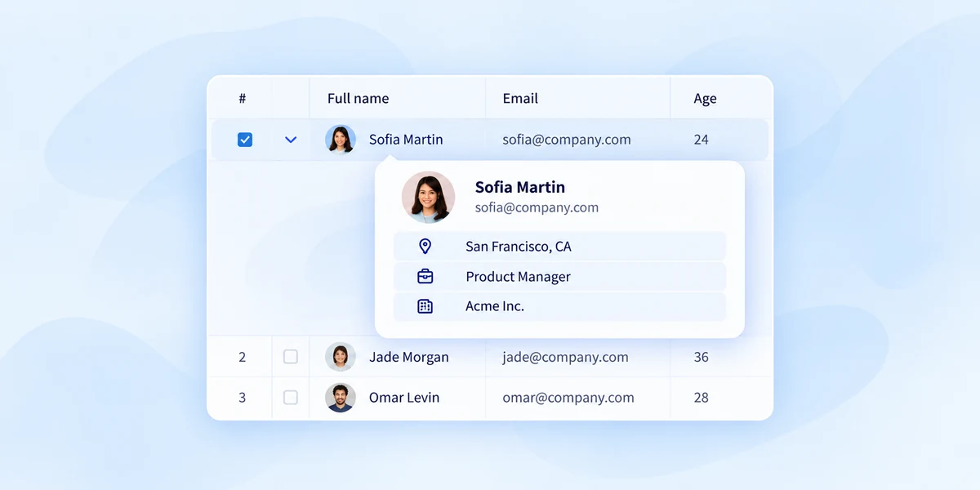Viewport: 980px width, 490px height.
Task: Click jade@company.com email cell
Action: coord(565,357)
